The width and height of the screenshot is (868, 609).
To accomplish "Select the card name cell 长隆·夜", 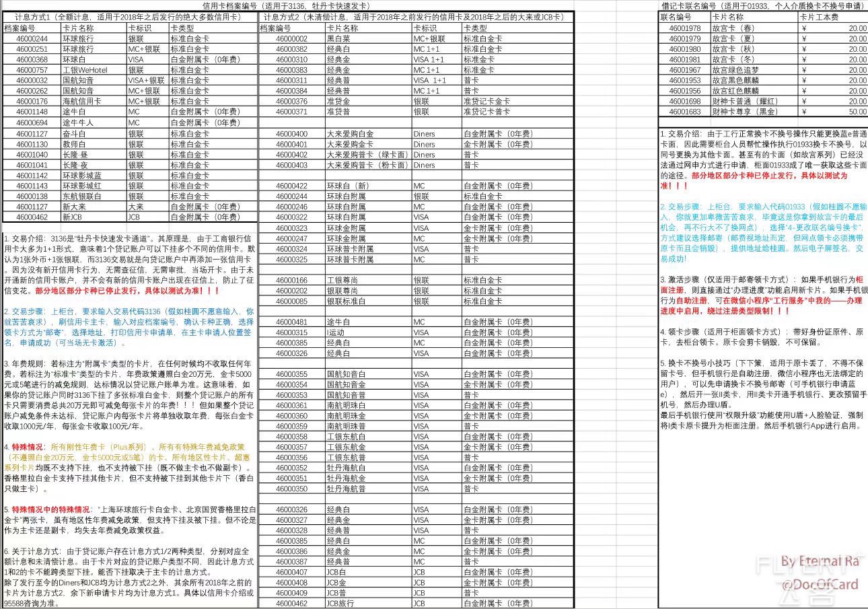I will (x=94, y=165).
